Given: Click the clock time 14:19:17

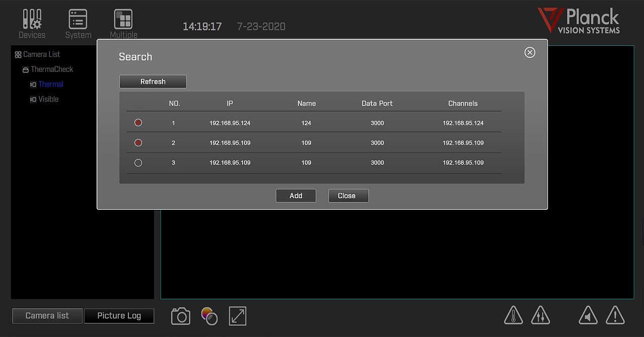Looking at the screenshot, I should click(x=202, y=27).
